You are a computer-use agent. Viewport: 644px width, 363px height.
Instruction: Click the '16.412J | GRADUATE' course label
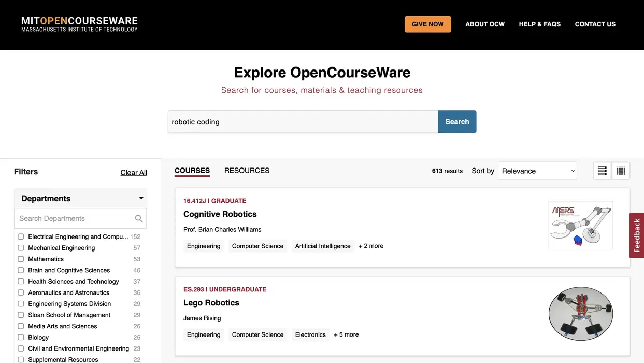[215, 201]
